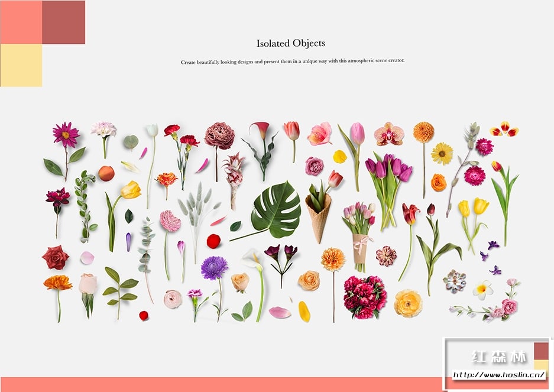Select the peach fruit

click(106, 174)
